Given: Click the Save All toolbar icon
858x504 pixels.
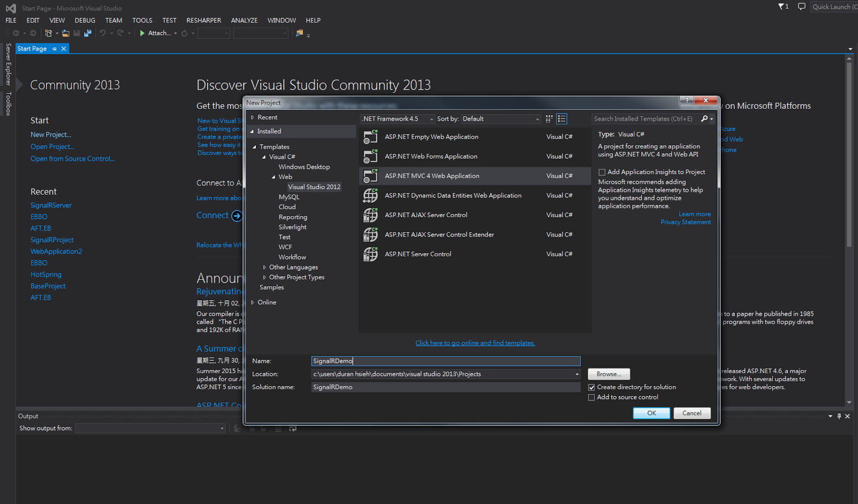Looking at the screenshot, I should [87, 33].
